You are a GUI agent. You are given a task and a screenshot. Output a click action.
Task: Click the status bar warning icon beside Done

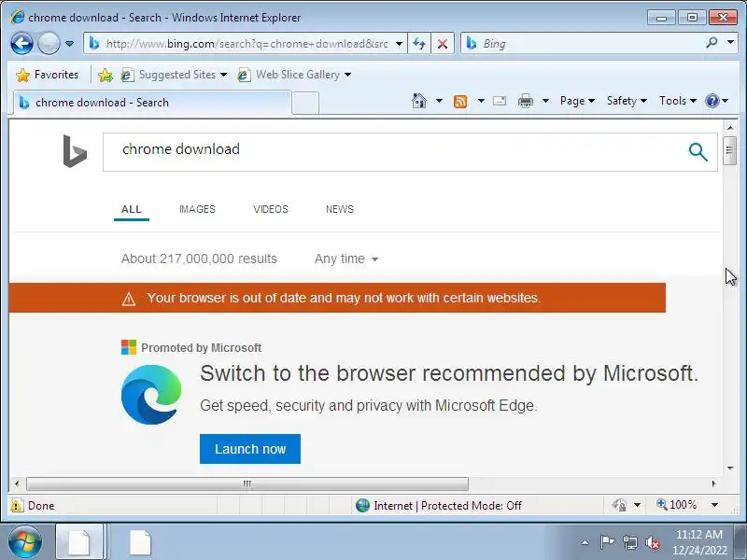pyautogui.click(x=17, y=506)
